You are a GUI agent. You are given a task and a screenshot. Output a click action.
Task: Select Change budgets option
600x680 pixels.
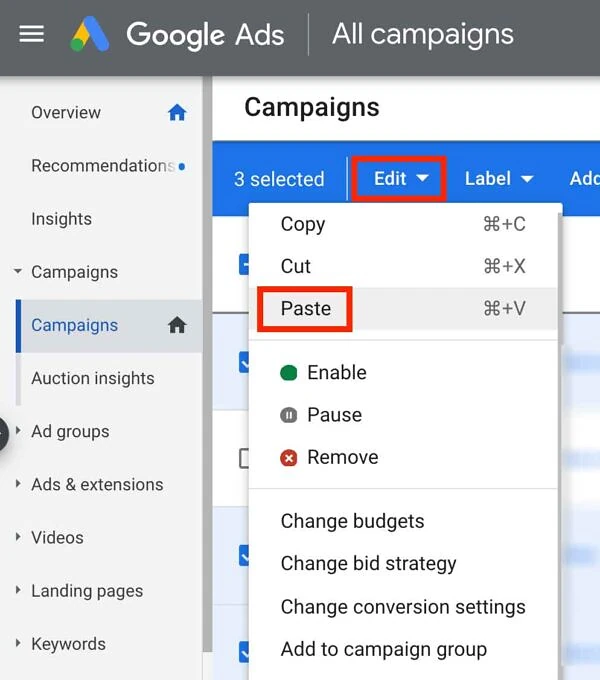(x=403, y=521)
